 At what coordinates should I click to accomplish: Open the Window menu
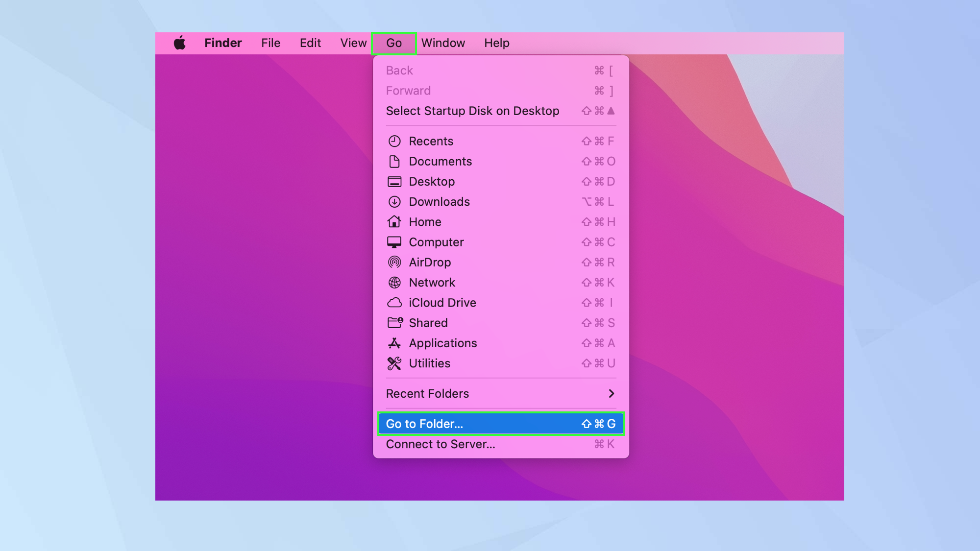tap(443, 43)
